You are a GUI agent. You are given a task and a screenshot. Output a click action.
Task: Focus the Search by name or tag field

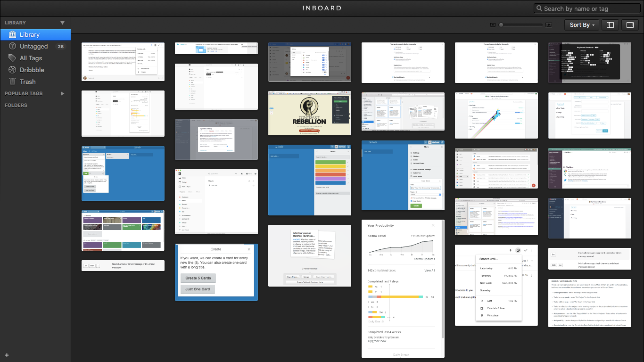tap(587, 8)
